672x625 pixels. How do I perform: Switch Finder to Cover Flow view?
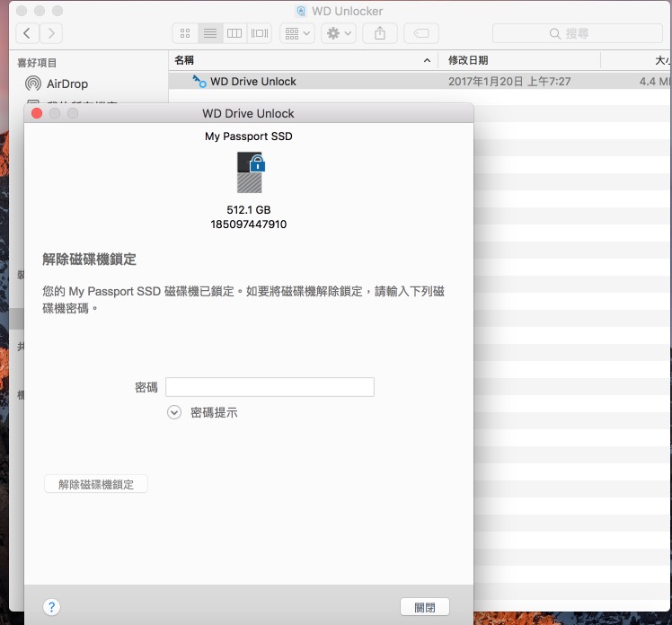coord(260,33)
